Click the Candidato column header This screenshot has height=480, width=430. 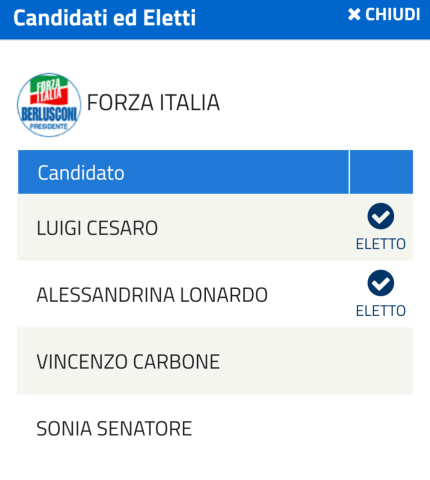point(183,172)
